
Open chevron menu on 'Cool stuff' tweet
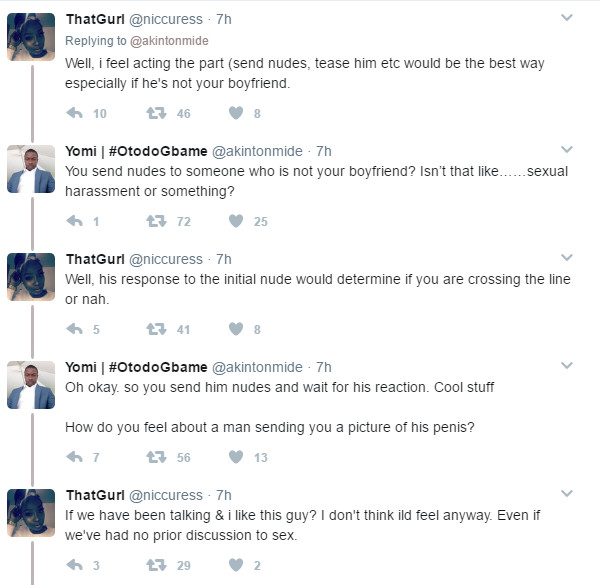(567, 365)
